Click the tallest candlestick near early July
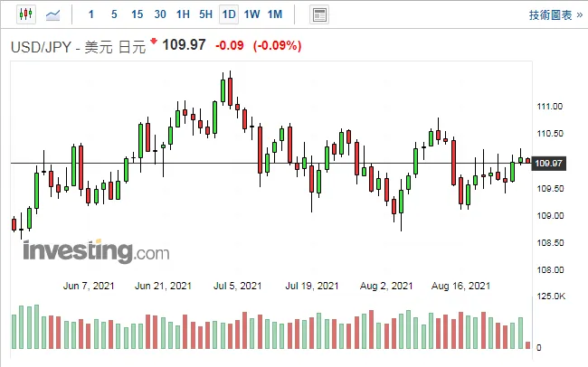The height and width of the screenshot is (367, 588). (230, 90)
